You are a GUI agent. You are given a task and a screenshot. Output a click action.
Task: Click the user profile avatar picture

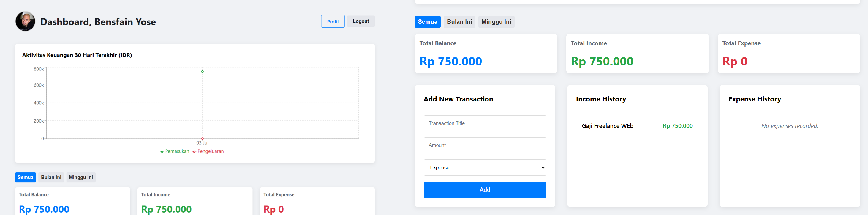point(25,21)
